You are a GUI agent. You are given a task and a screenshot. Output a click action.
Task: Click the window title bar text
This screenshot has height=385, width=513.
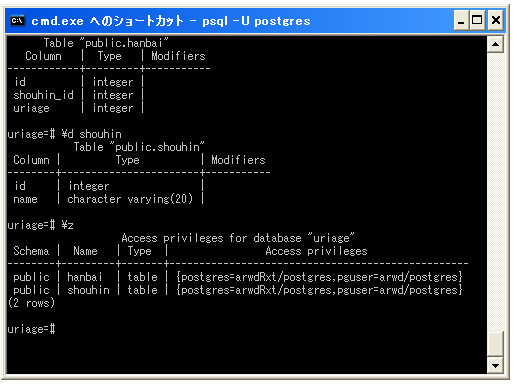point(171,21)
